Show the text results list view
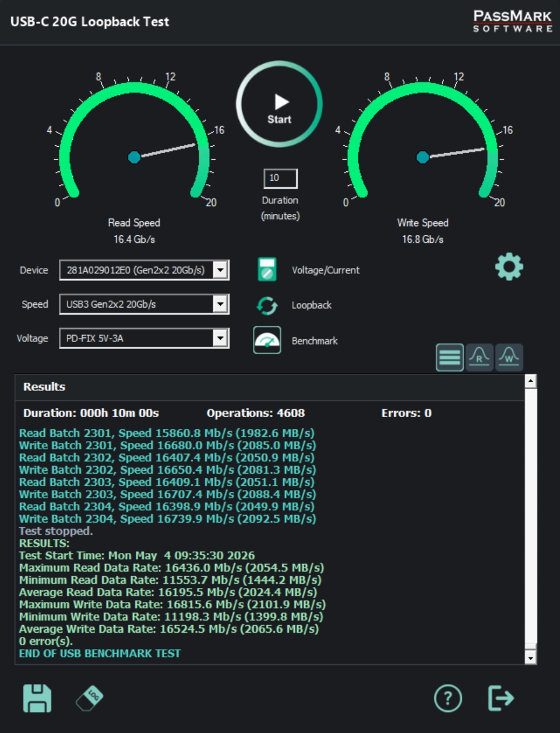This screenshot has width=560, height=733. click(x=449, y=357)
